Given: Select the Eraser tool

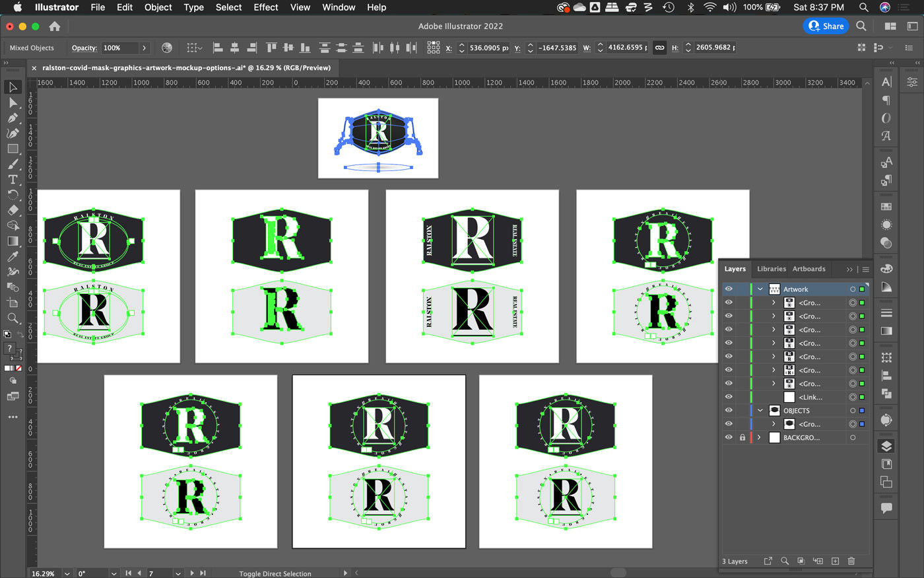Looking at the screenshot, I should pos(13,210).
